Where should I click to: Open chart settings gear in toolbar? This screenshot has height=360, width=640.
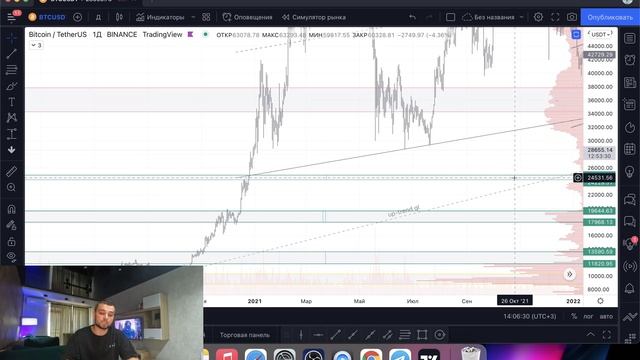pyautogui.click(x=538, y=17)
